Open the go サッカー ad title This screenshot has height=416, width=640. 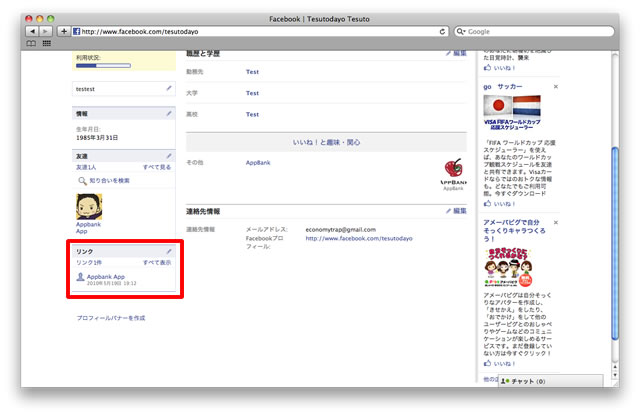[x=503, y=87]
